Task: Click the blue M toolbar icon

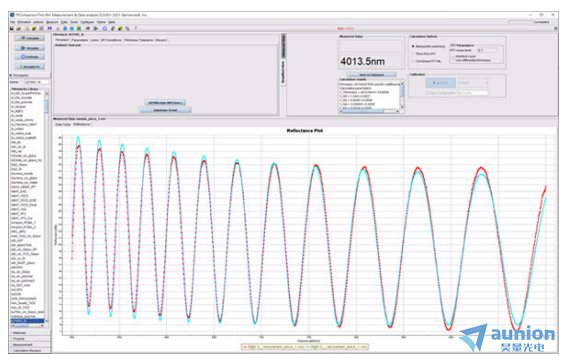Action: 50,28
